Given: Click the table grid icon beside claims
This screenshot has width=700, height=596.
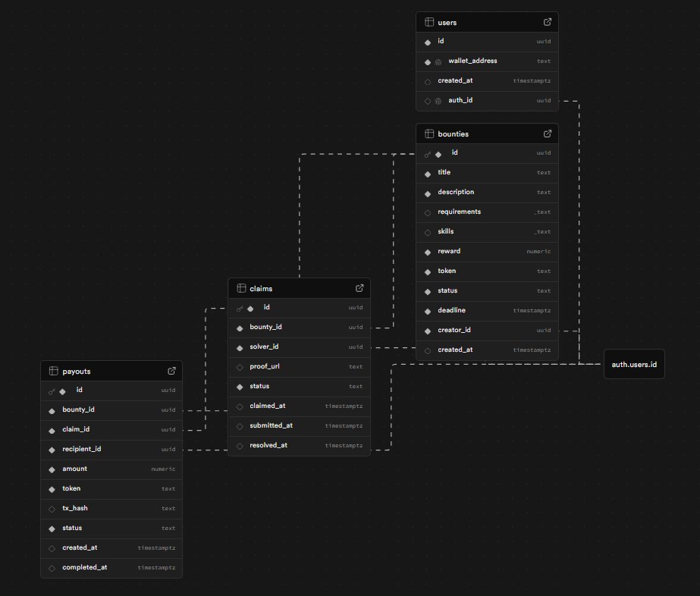Looking at the screenshot, I should (x=241, y=288).
